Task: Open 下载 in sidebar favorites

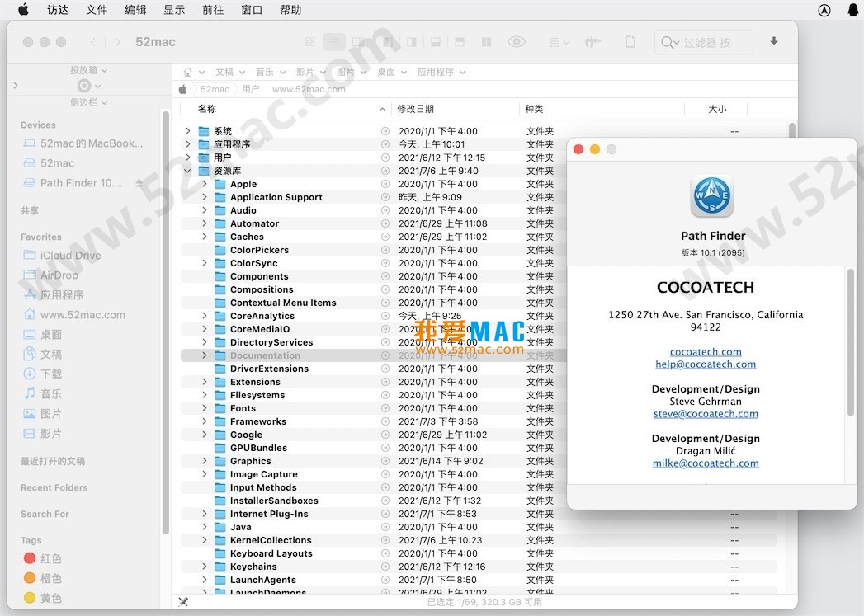Action: pos(42,374)
